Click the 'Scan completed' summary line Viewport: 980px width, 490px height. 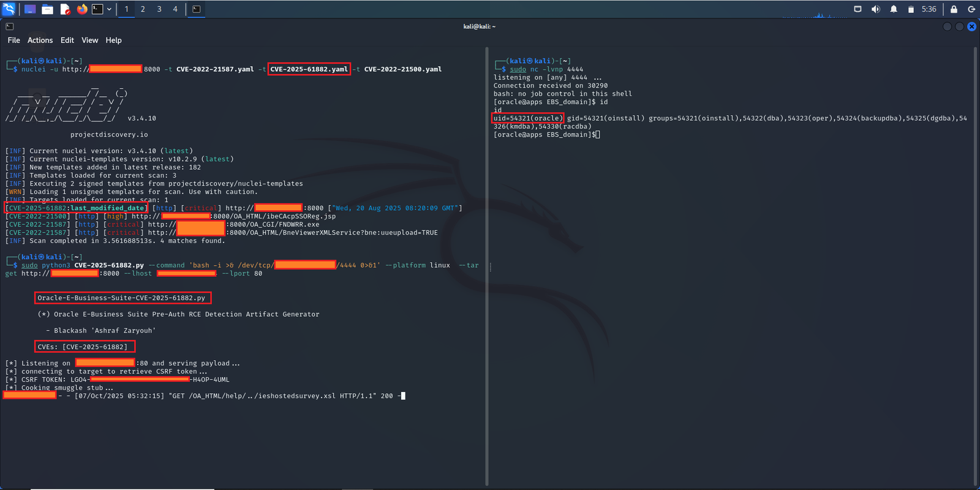[x=115, y=241]
